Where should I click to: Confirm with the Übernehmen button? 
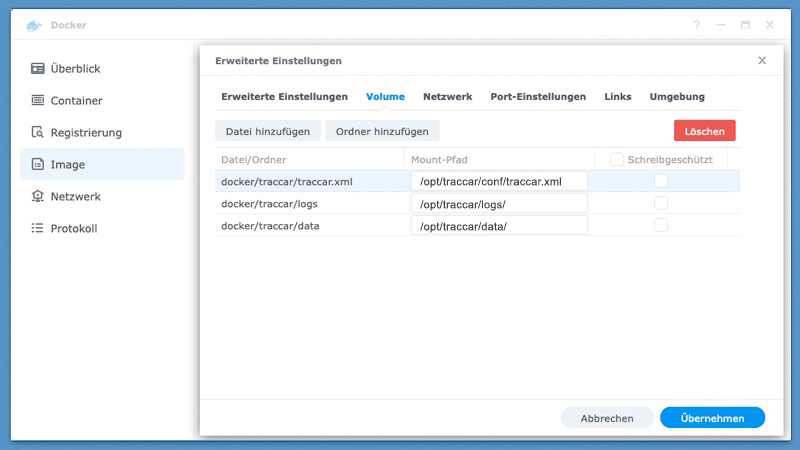click(712, 418)
